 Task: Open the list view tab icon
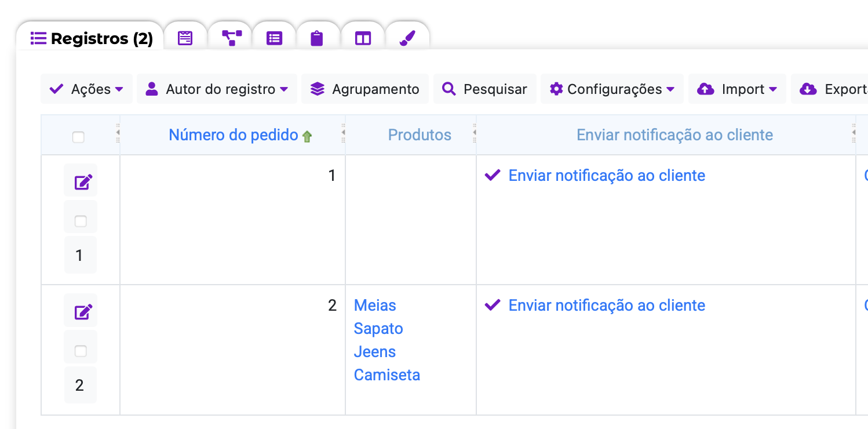(x=274, y=39)
